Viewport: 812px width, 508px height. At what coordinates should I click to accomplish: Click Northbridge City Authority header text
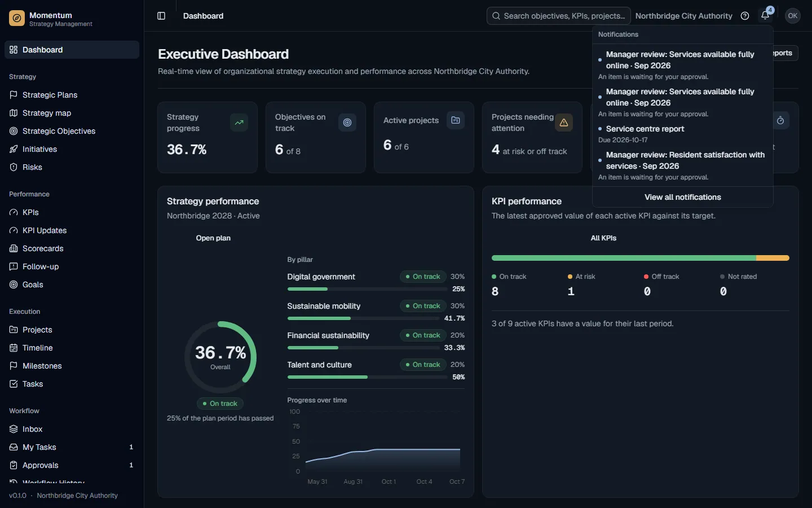(x=683, y=16)
